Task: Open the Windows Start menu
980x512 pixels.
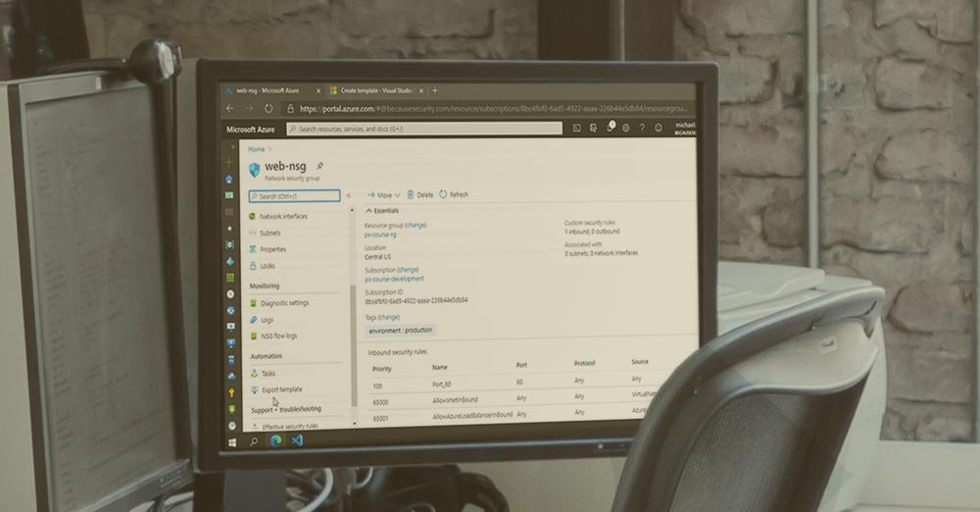Action: click(232, 442)
